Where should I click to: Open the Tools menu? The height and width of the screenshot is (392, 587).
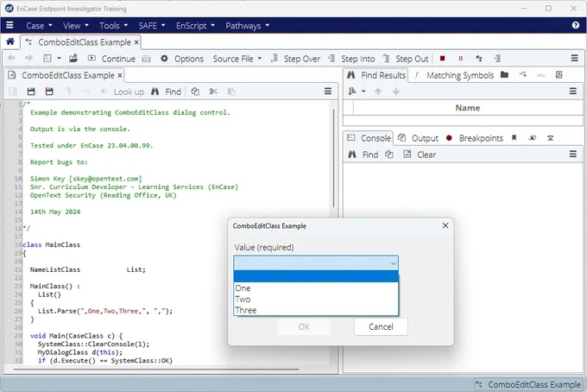tap(113, 25)
